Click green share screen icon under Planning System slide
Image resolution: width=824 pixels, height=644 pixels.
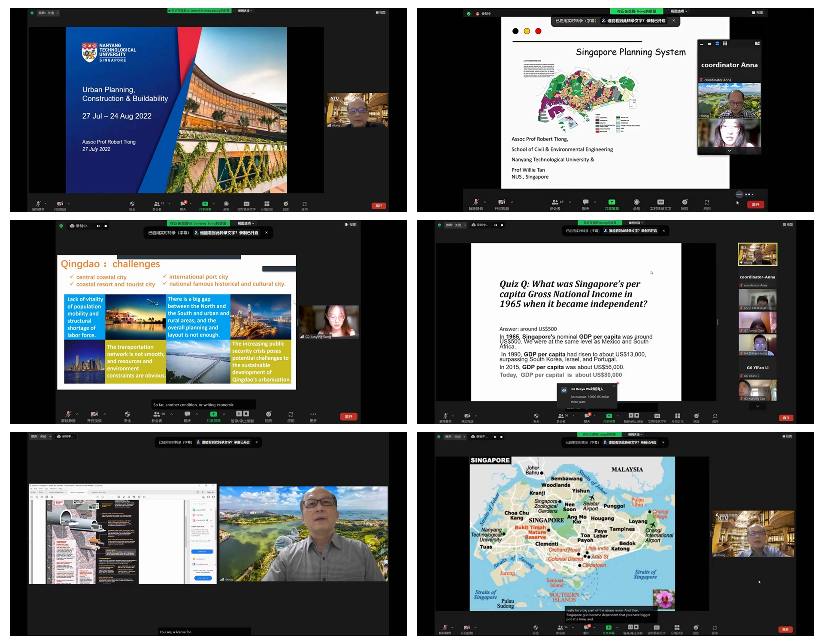coord(612,202)
